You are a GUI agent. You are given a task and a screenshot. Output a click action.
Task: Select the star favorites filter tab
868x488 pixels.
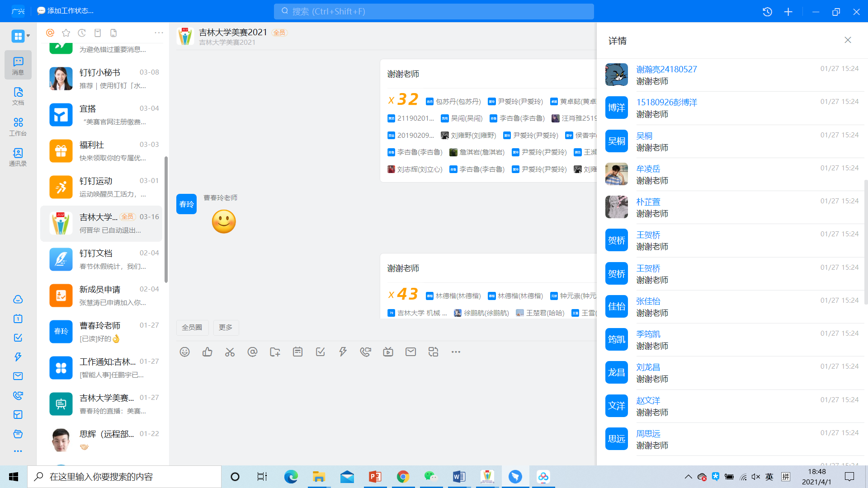pos(66,33)
